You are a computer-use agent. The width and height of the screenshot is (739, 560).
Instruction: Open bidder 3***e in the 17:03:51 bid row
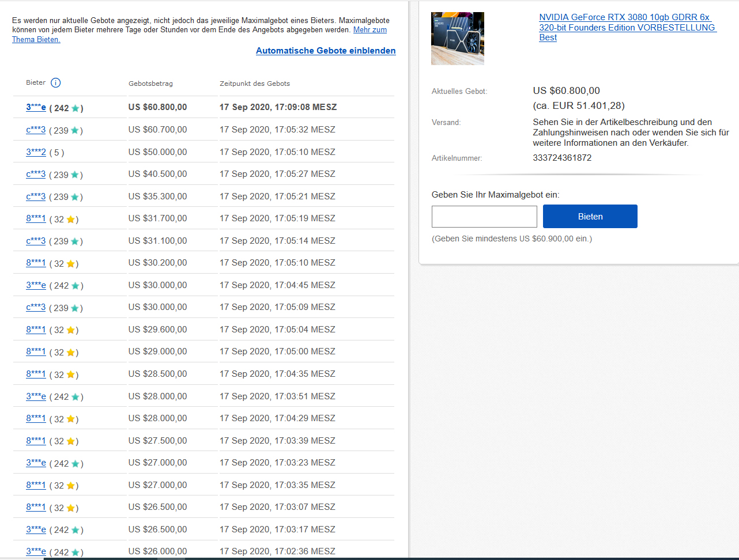(36, 396)
